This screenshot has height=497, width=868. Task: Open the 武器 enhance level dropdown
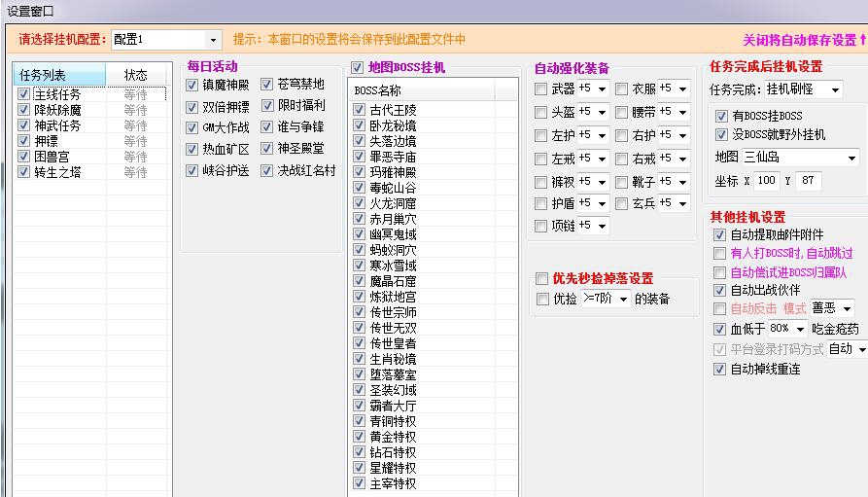tap(593, 89)
